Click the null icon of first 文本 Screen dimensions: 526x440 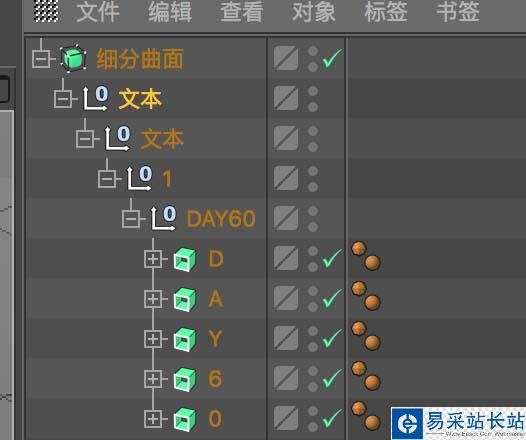96,98
